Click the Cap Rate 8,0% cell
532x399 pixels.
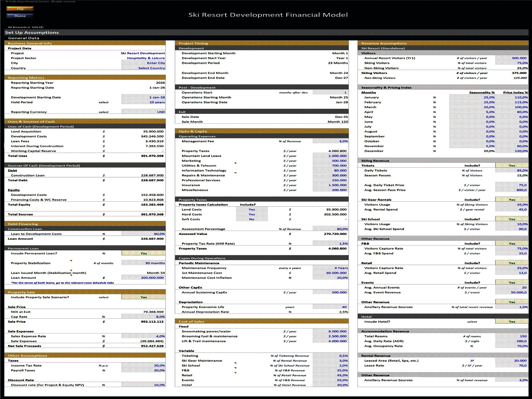click(x=144, y=317)
